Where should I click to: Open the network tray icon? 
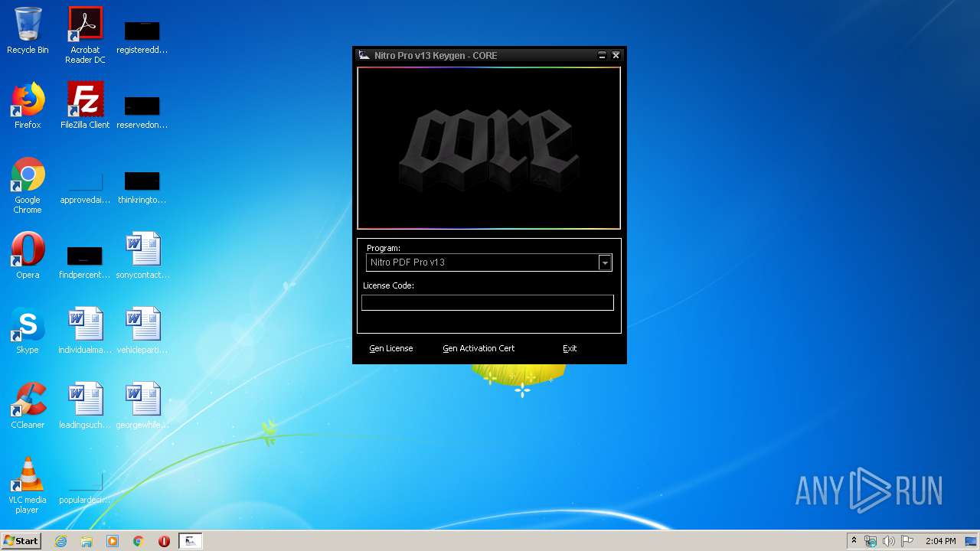pos(871,541)
